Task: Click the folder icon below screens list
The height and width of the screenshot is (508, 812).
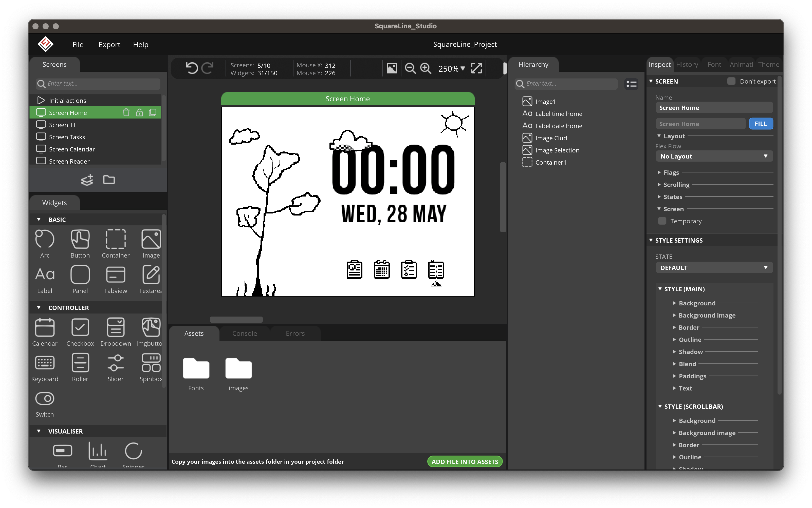Action: tap(109, 180)
